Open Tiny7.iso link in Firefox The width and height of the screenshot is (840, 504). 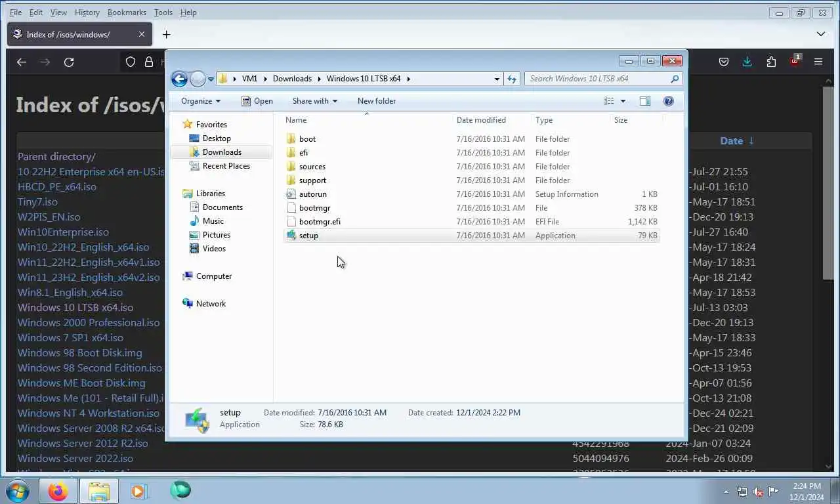pos(37,202)
